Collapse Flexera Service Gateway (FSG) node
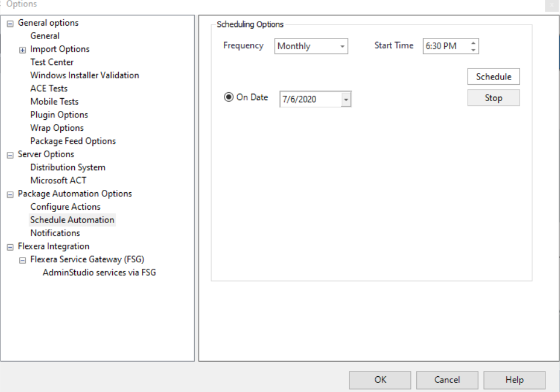Screen dimensions: 560x392 point(22,261)
